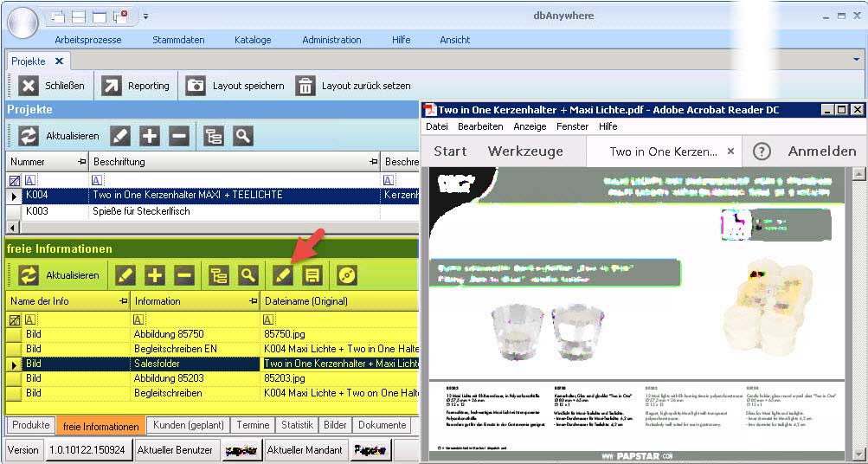The width and height of the screenshot is (868, 464).
Task: Click the tree structure icon in Projekte toolbar
Action: coord(214,136)
